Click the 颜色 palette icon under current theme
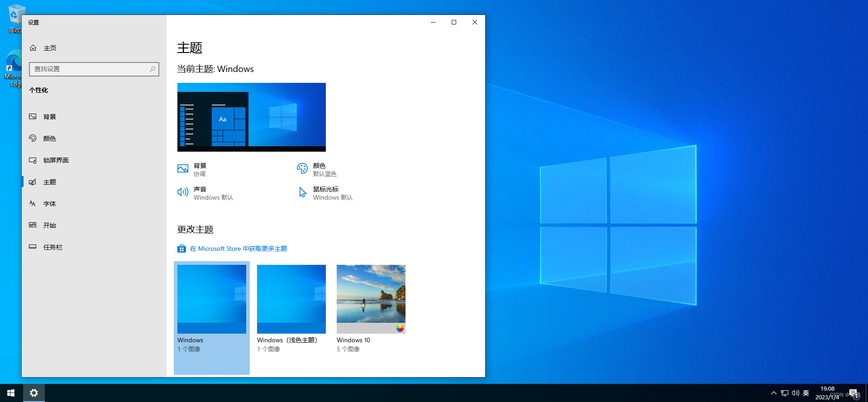The image size is (868, 402). pos(302,169)
